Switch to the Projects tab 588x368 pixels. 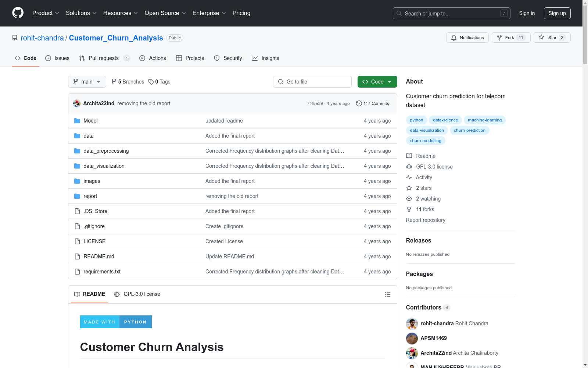tap(190, 58)
